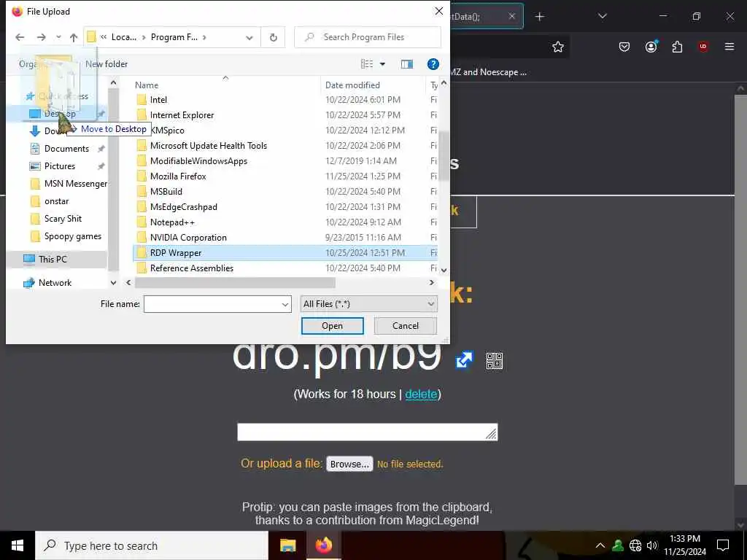747x560 pixels.
Task: Select the KMSpico folder
Action: coord(167,130)
